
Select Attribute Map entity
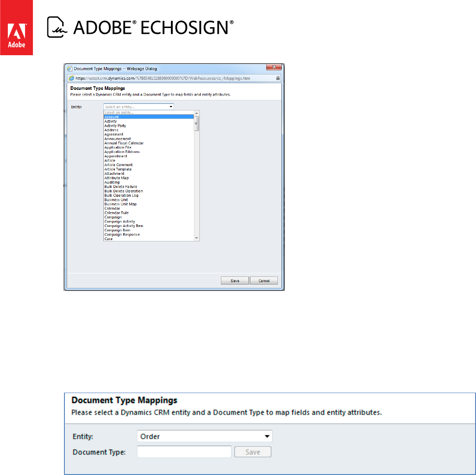point(149,178)
